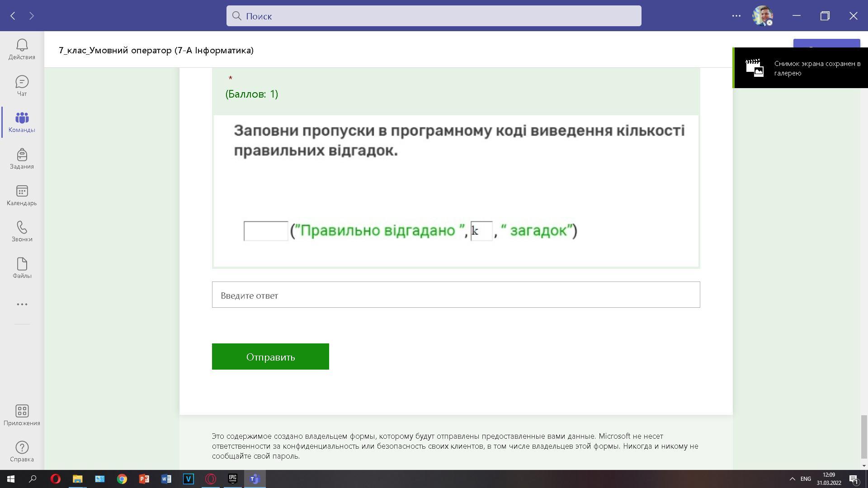Focus the Поиск search bar
Viewport: 868px width, 488px height.
(x=434, y=16)
